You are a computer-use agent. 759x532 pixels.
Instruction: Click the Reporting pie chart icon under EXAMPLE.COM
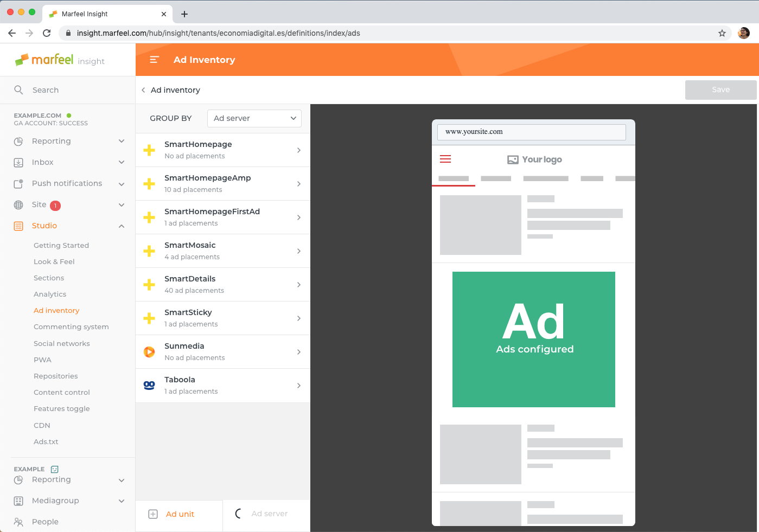point(18,141)
